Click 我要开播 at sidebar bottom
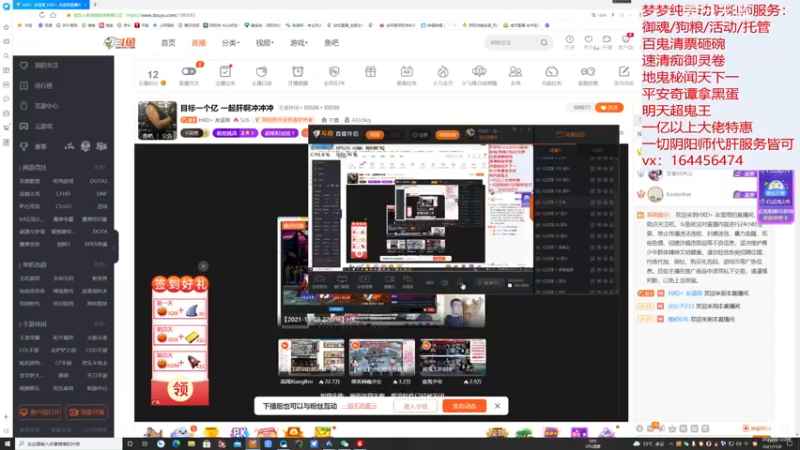 pos(87,412)
